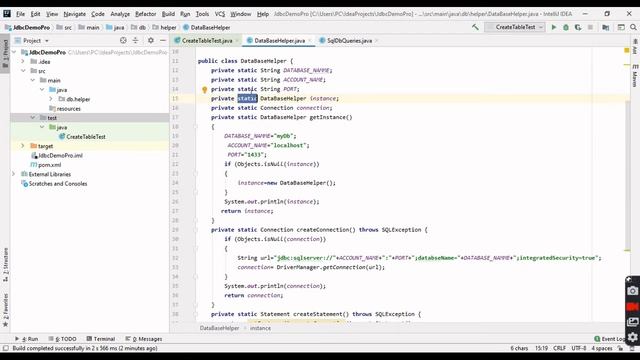Close the DataBaseHelper.java tab
Screen dimensions: 640x360
tap(310, 40)
